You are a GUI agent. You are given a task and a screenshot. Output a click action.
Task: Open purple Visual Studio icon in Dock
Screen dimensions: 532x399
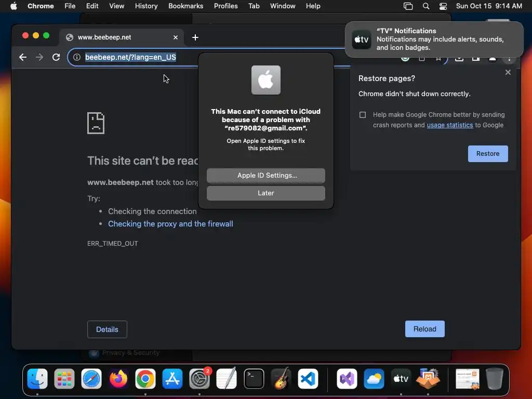point(347,378)
